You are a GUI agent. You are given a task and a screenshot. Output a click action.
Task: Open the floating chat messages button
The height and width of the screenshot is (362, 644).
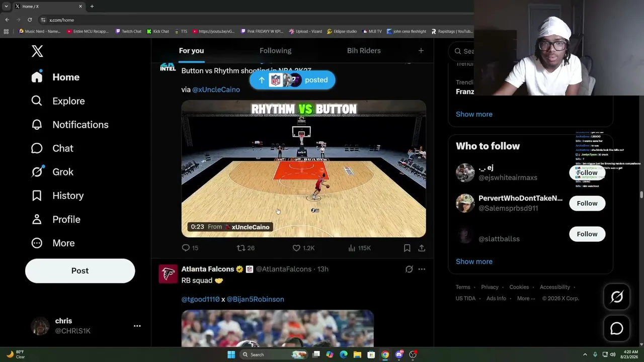[617, 328]
